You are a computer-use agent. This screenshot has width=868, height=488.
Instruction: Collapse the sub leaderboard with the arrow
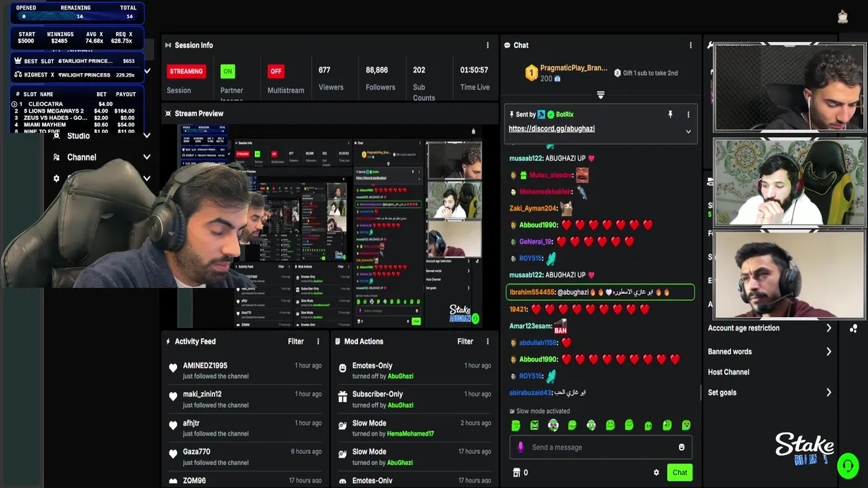coord(600,95)
